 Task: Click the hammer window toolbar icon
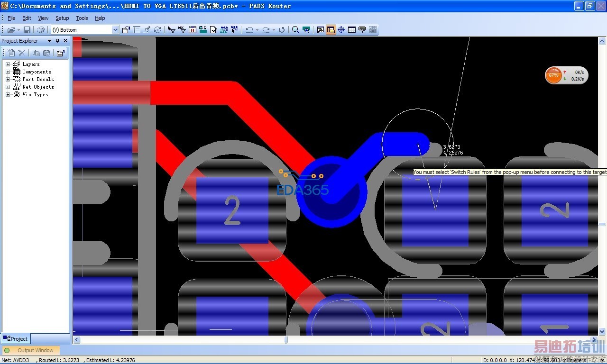321,30
